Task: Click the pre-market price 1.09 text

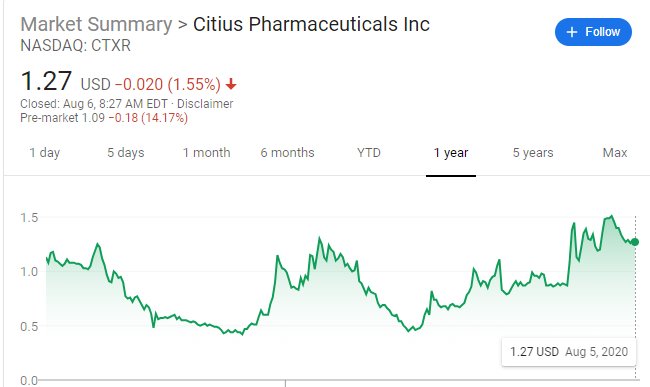Action: pos(93,118)
